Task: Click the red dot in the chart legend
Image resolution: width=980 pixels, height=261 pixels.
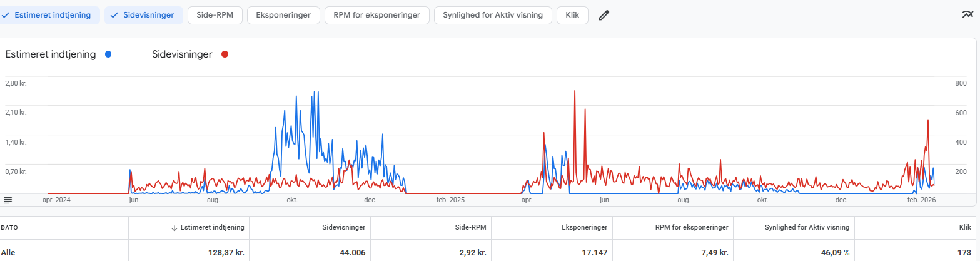Action: (225, 54)
